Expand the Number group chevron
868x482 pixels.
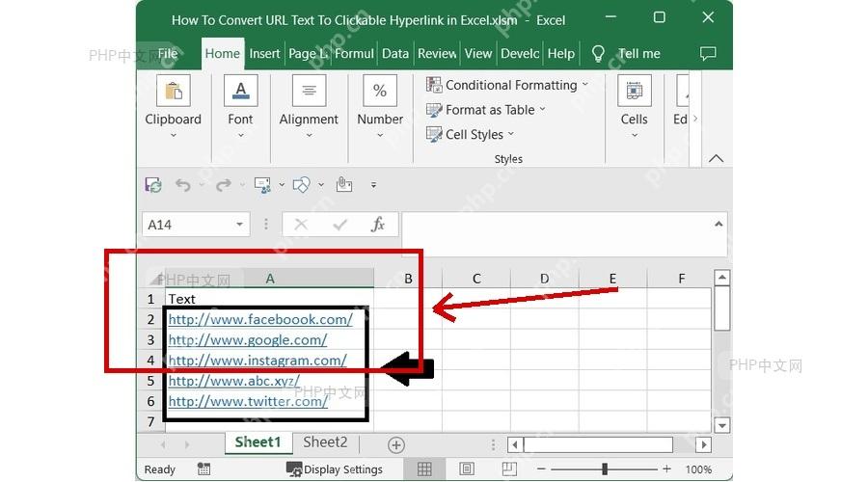click(380, 135)
